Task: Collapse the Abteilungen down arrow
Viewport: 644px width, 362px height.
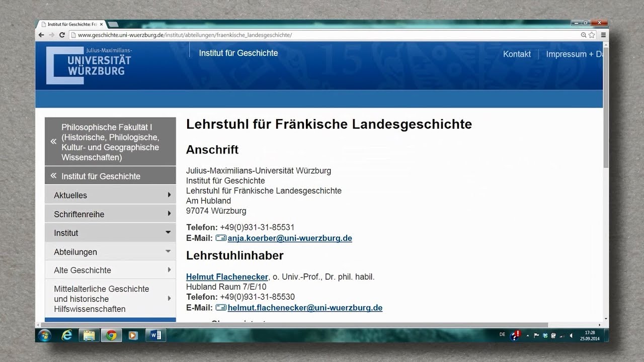Action: 168,251
